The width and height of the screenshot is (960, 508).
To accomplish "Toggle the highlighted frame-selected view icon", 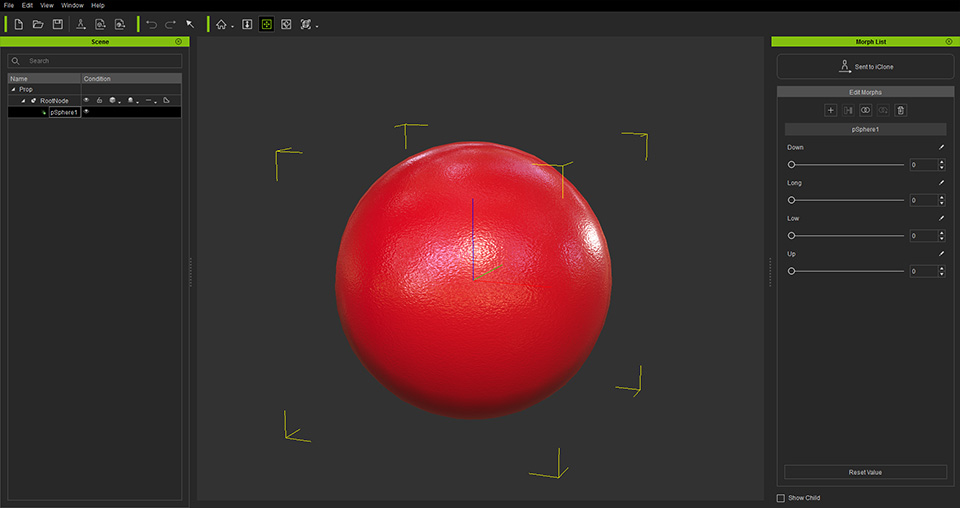I will pyautogui.click(x=266, y=24).
